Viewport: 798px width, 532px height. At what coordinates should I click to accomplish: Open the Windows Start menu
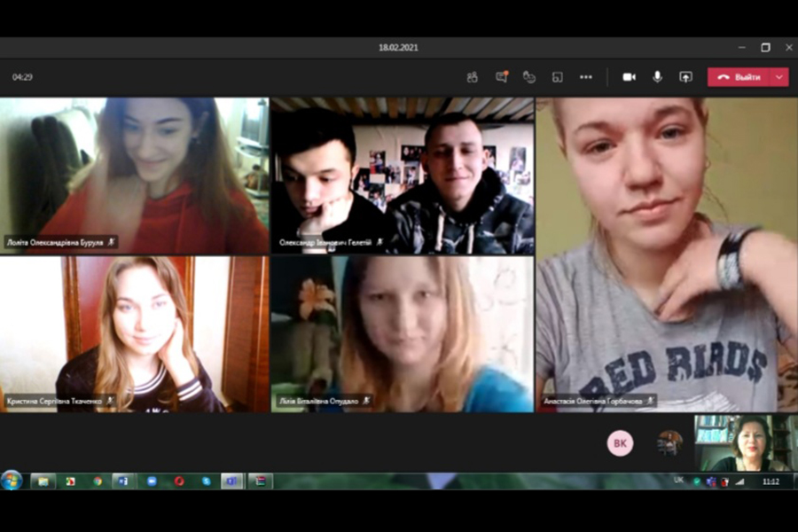12,481
